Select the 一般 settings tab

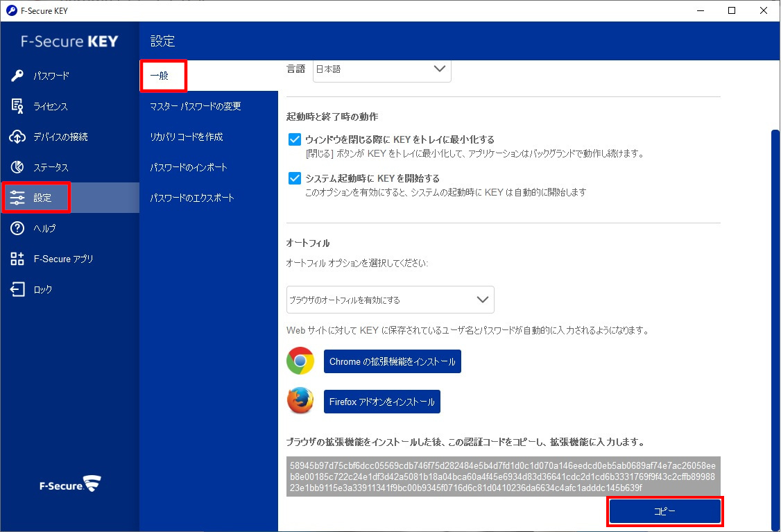point(164,76)
